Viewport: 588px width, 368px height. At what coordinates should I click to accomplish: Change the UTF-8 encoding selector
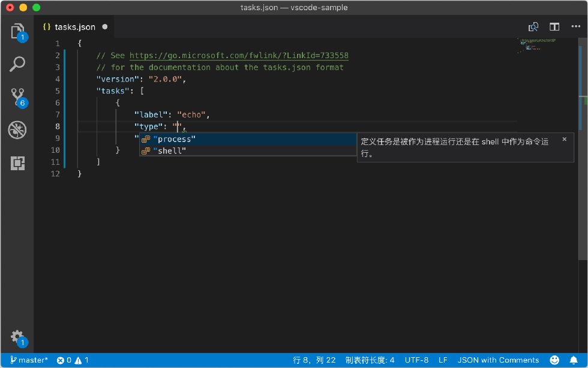(x=416, y=360)
